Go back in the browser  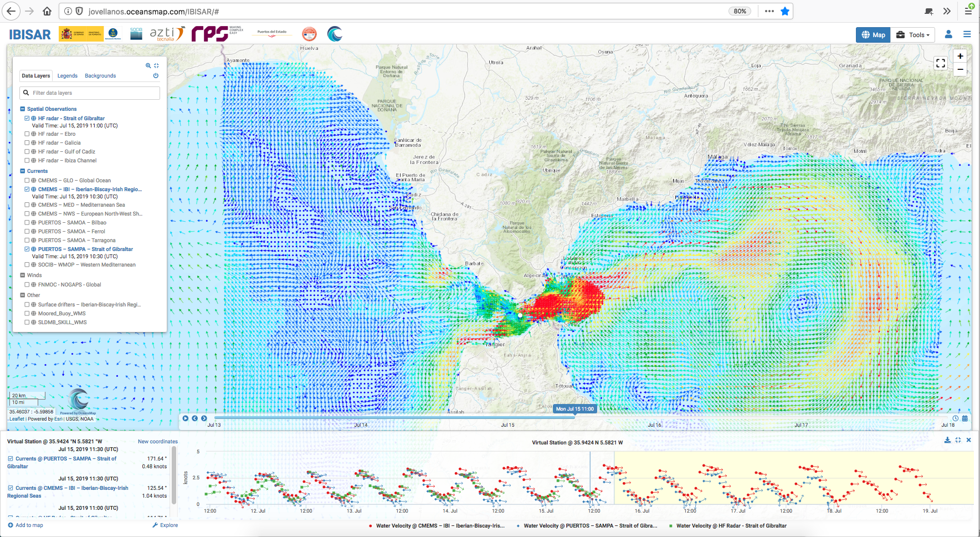(11, 11)
